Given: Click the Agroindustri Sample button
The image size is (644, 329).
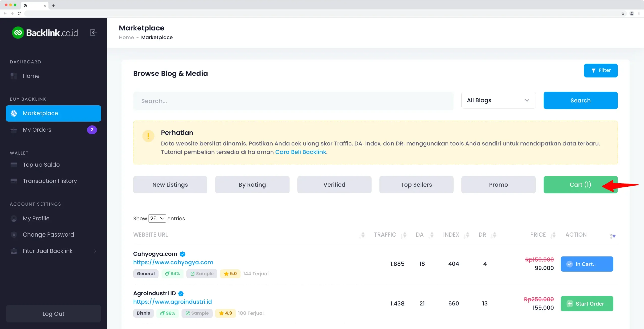Looking at the screenshot, I should click(197, 313).
